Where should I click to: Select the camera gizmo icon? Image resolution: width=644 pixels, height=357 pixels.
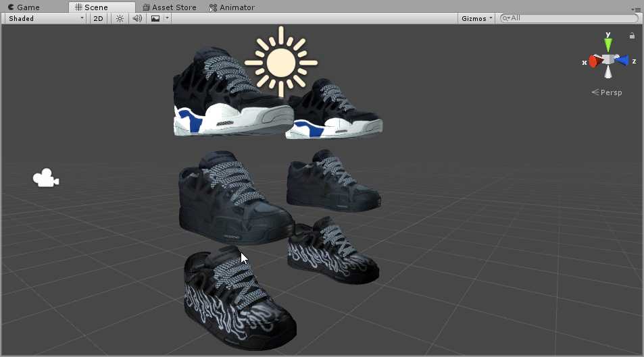45,178
